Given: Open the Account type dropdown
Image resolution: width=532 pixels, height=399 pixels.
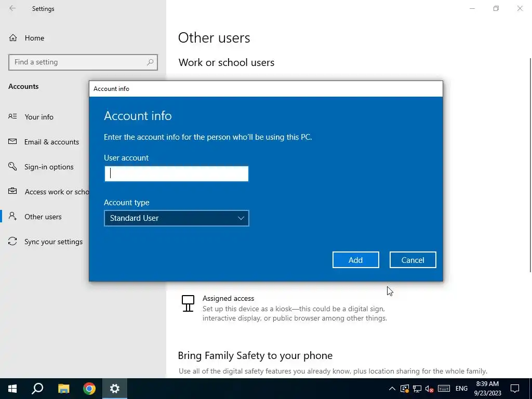Looking at the screenshot, I should click(177, 218).
